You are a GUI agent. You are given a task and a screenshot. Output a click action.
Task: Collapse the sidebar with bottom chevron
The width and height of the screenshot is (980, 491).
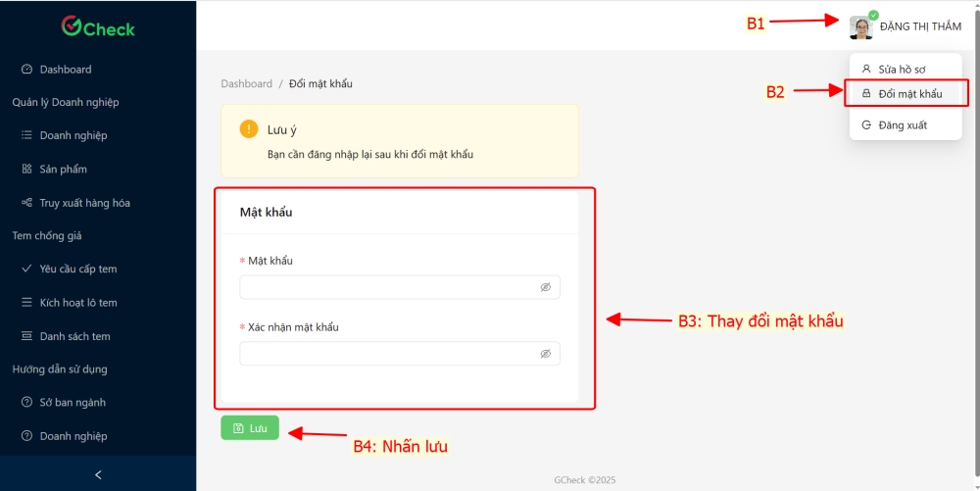98,474
